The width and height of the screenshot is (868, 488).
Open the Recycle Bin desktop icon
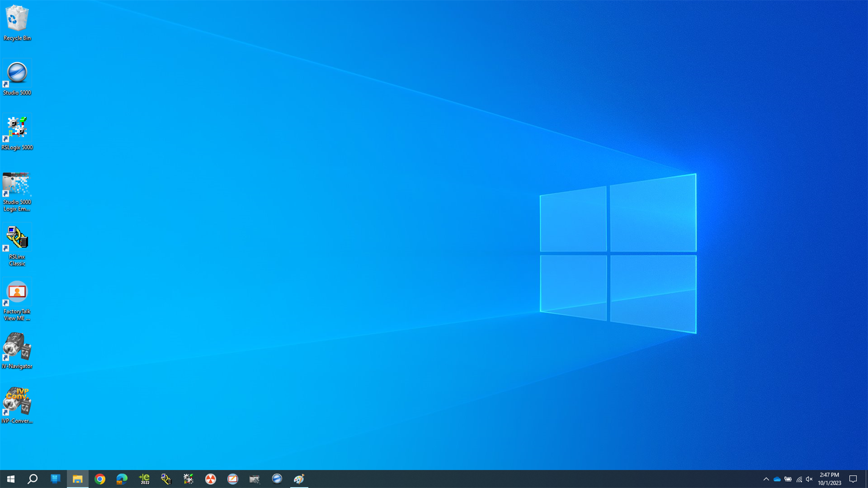[x=17, y=23]
